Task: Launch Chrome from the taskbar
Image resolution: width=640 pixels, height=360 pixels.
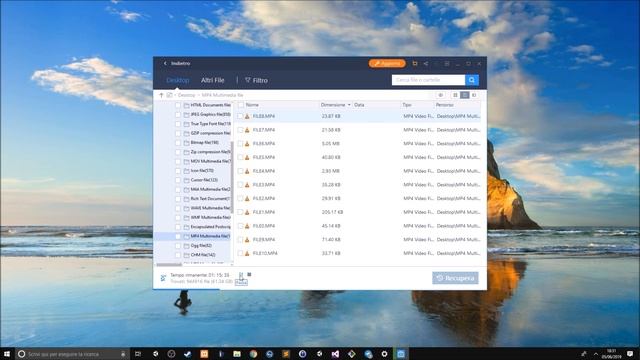Action: 253,354
